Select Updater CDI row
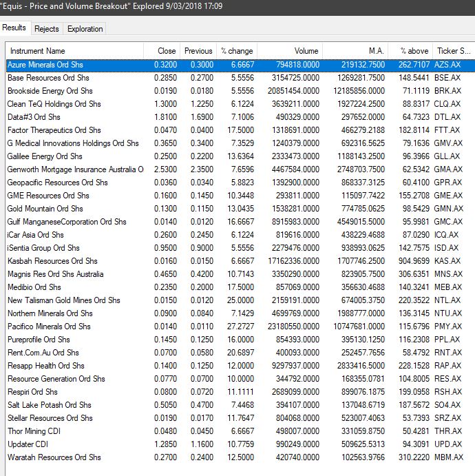The height and width of the screenshot is (476, 475). click(x=240, y=444)
